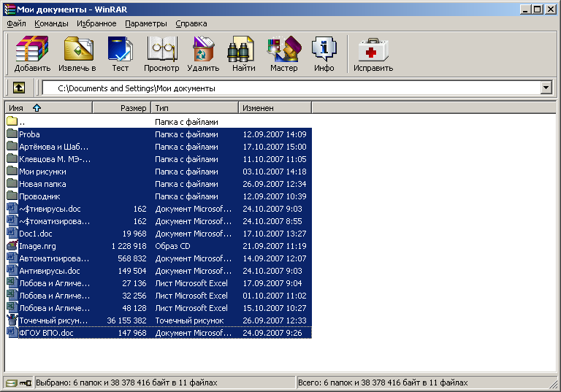Click the Точечный рисун… bitmap file icon
This screenshot has width=561, height=392.
(12, 320)
